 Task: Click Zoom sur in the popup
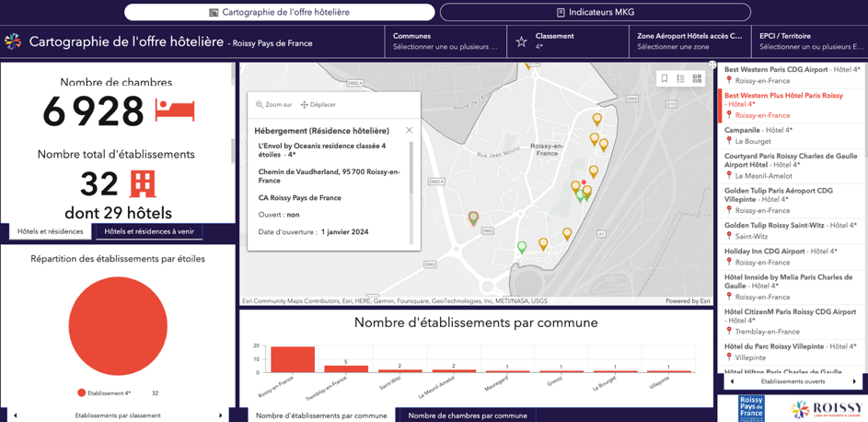pos(273,105)
